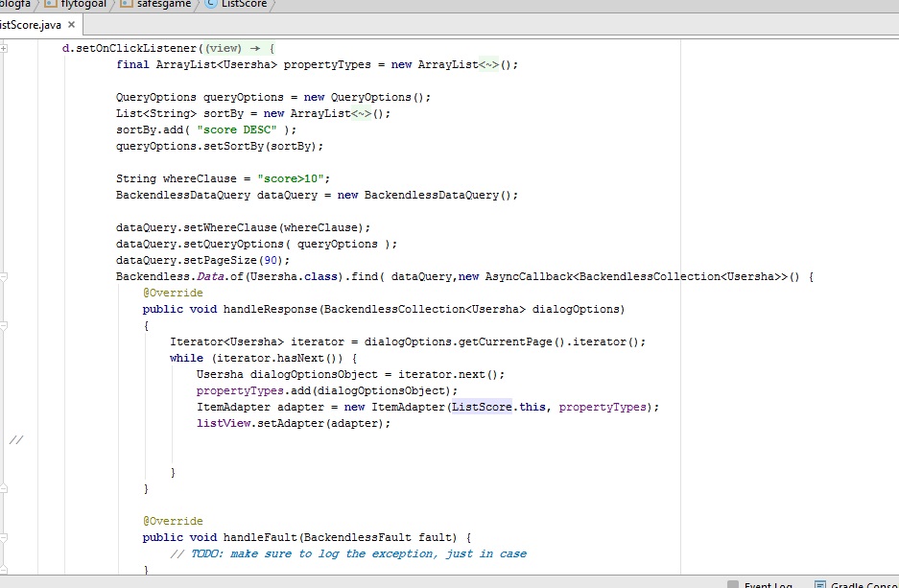Click the ListScore class icon in breadcrumb
This screenshot has width=899, height=588.
(x=210, y=5)
